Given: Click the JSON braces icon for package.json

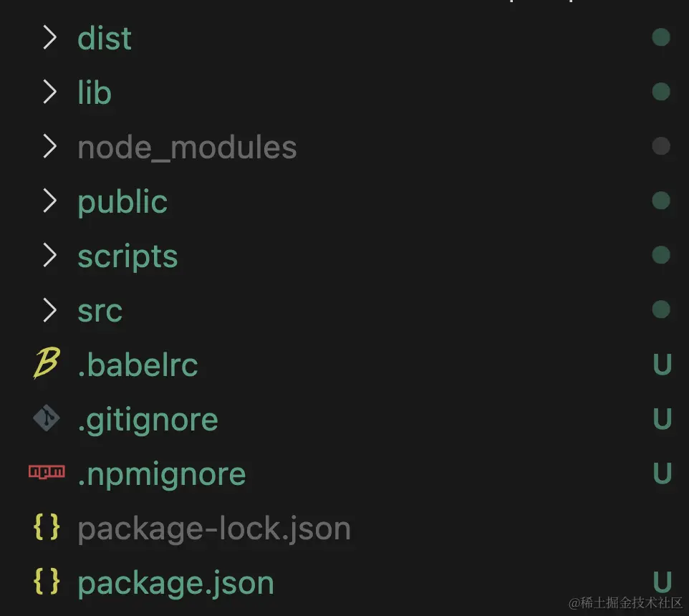Looking at the screenshot, I should (x=47, y=582).
